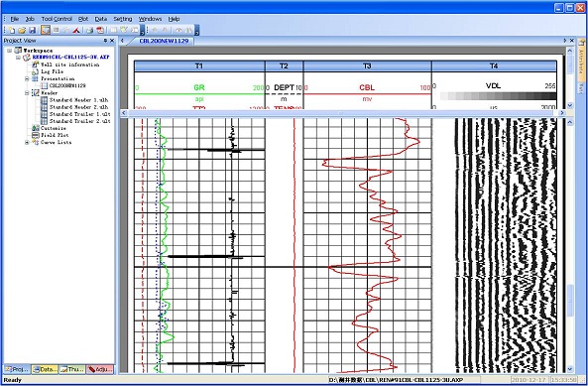Toggle the highlighted layout view icon
The width and height of the screenshot is (588, 386).
pyautogui.click(x=46, y=30)
